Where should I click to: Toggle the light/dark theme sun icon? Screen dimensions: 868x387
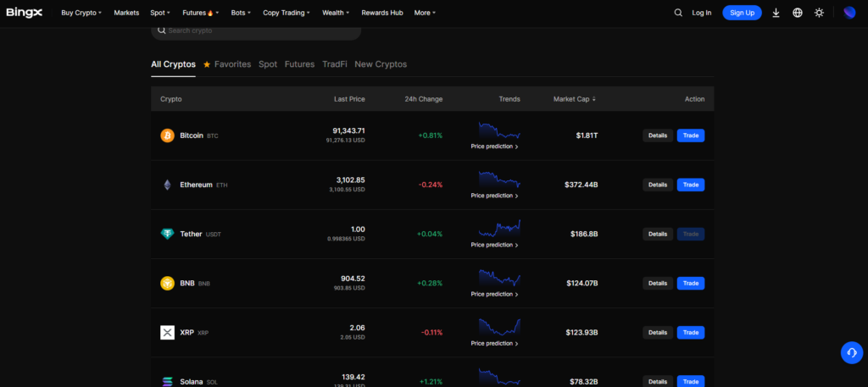click(x=819, y=13)
